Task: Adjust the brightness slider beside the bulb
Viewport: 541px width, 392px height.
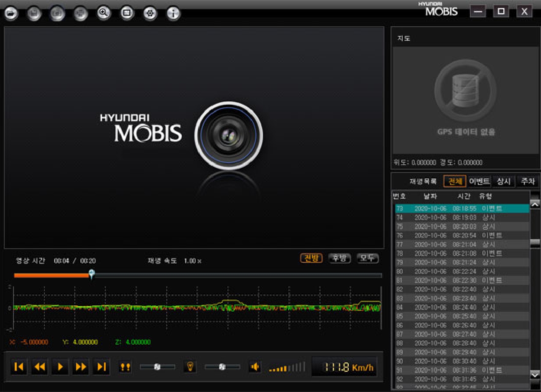Action: click(222, 367)
